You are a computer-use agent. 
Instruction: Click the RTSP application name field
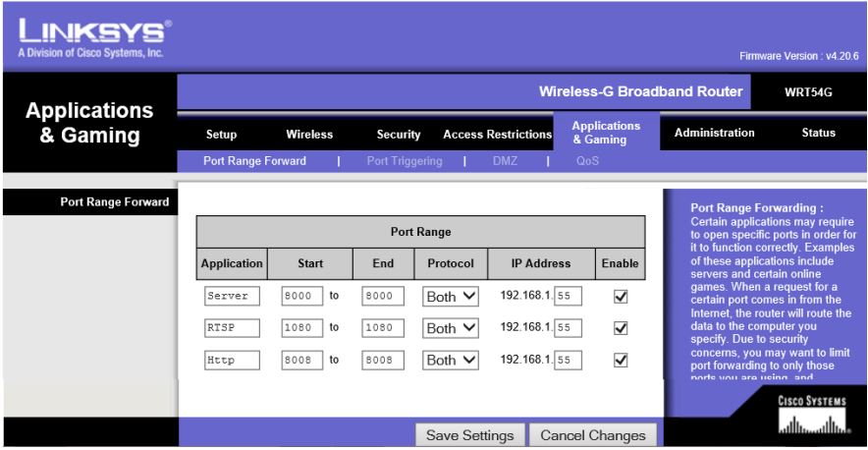pyautogui.click(x=232, y=327)
